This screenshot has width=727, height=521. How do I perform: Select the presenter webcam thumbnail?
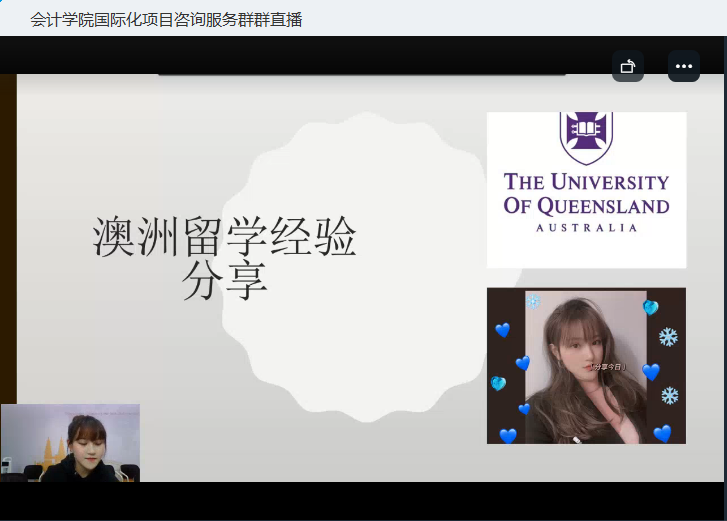pyautogui.click(x=70, y=443)
